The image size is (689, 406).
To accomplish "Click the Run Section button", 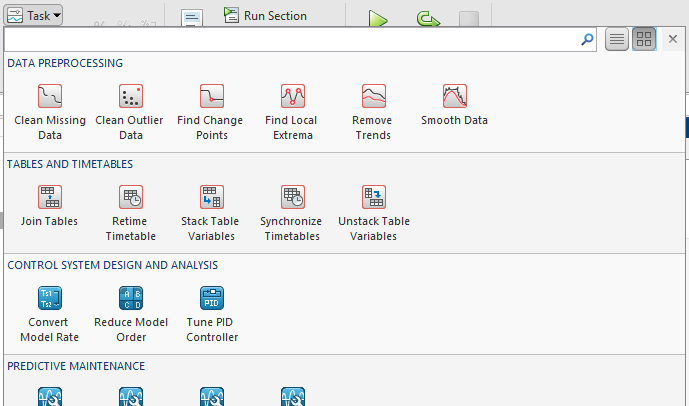I will coord(265,15).
